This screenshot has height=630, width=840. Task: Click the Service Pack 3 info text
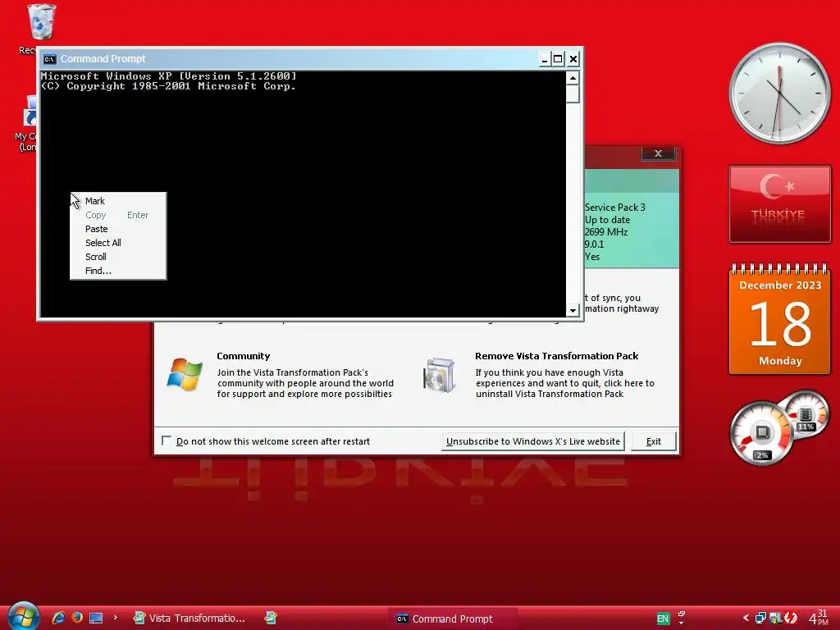click(x=615, y=208)
